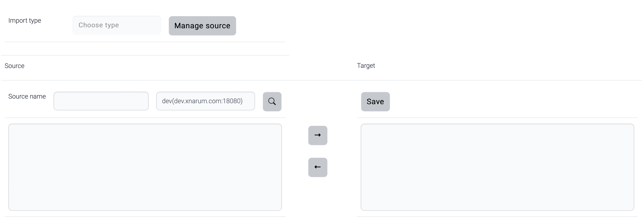Search sources using the magnifier button
Screen dimensions: 644x224
click(x=272, y=101)
